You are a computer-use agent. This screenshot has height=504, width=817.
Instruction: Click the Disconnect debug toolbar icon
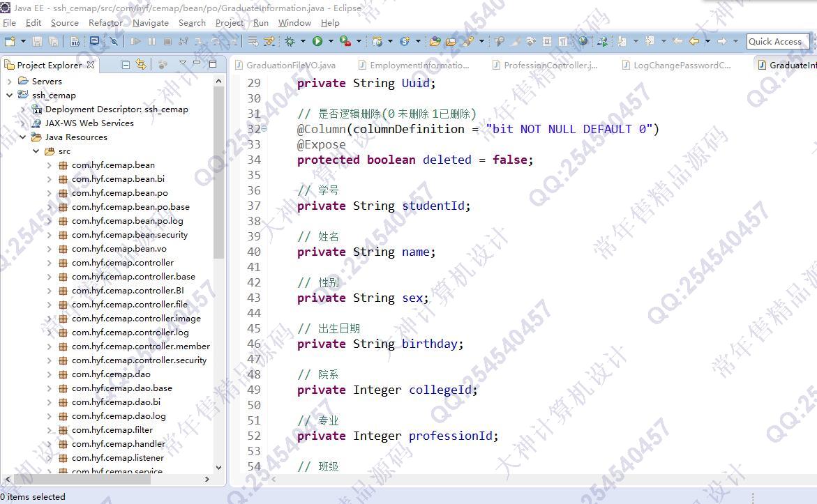(x=183, y=41)
